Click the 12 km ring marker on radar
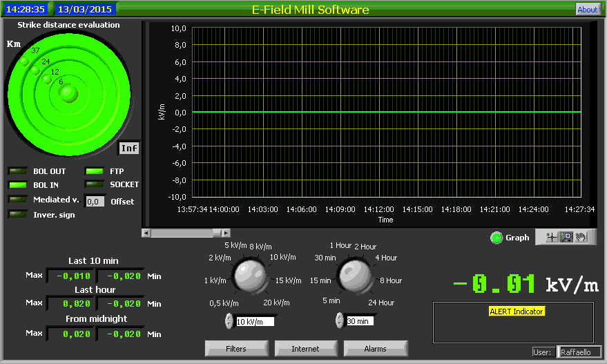 click(x=55, y=72)
